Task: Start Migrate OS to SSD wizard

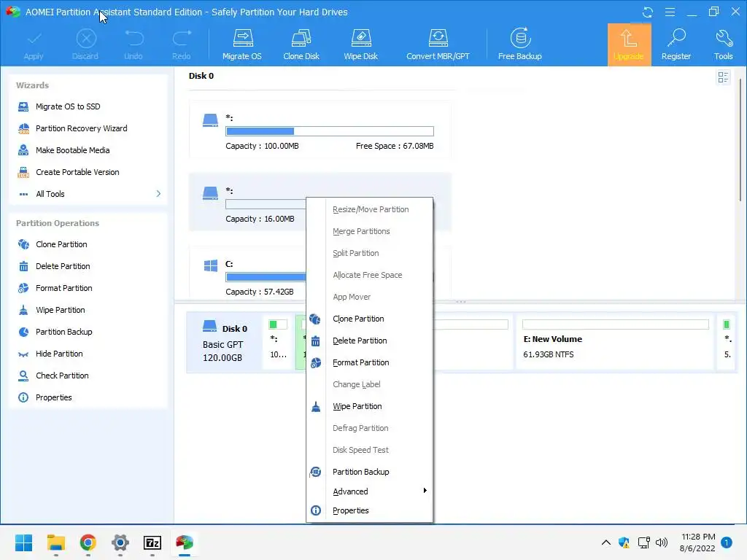Action: 68,106
